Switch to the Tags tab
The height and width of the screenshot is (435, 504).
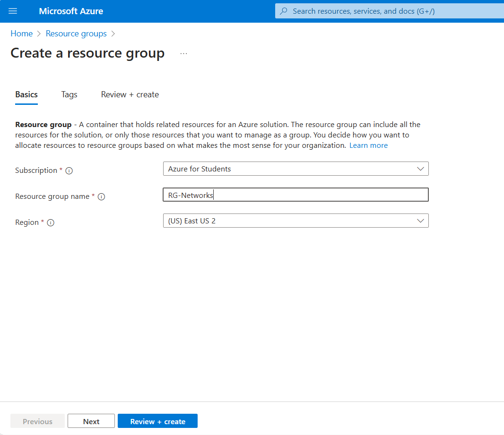coord(69,94)
